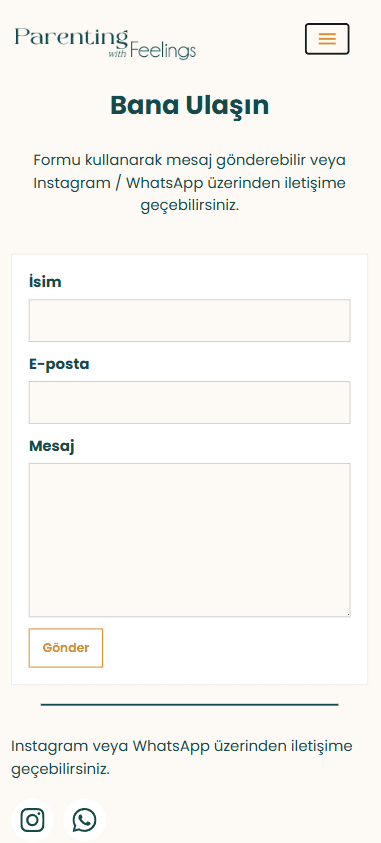Click the Mesaj field label

pos(52,446)
